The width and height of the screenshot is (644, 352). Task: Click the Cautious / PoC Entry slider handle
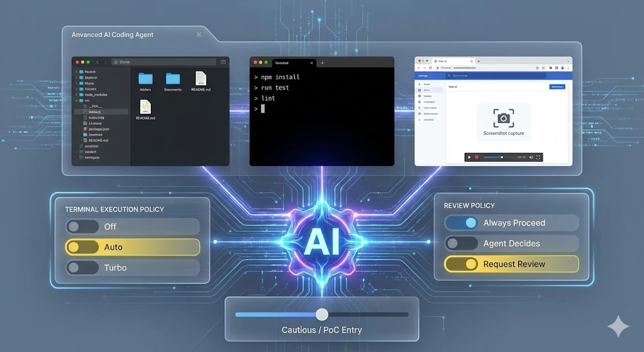pyautogui.click(x=322, y=314)
